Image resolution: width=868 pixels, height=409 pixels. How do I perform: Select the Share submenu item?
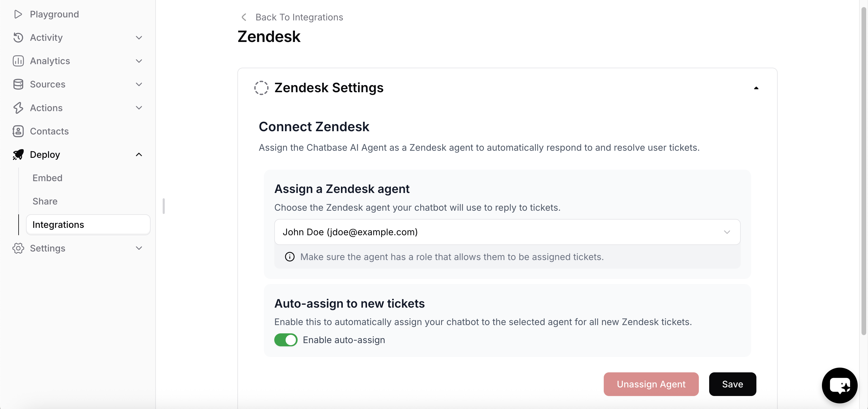pyautogui.click(x=45, y=201)
